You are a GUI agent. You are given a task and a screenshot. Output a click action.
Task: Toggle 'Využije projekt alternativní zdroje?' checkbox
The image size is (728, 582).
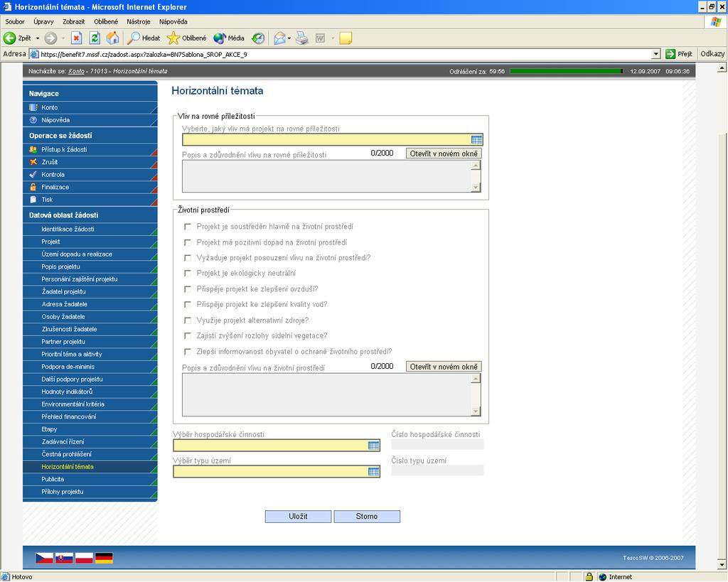(x=188, y=320)
